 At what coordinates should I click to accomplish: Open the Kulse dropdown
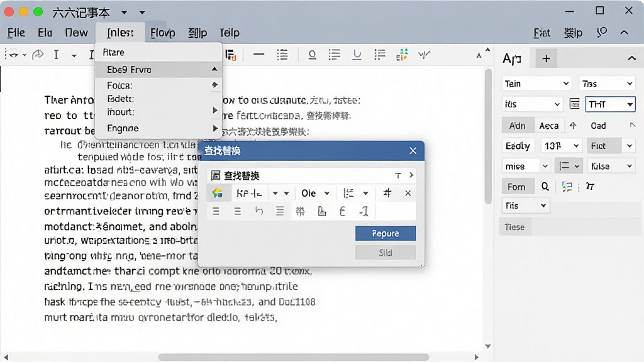[611, 166]
